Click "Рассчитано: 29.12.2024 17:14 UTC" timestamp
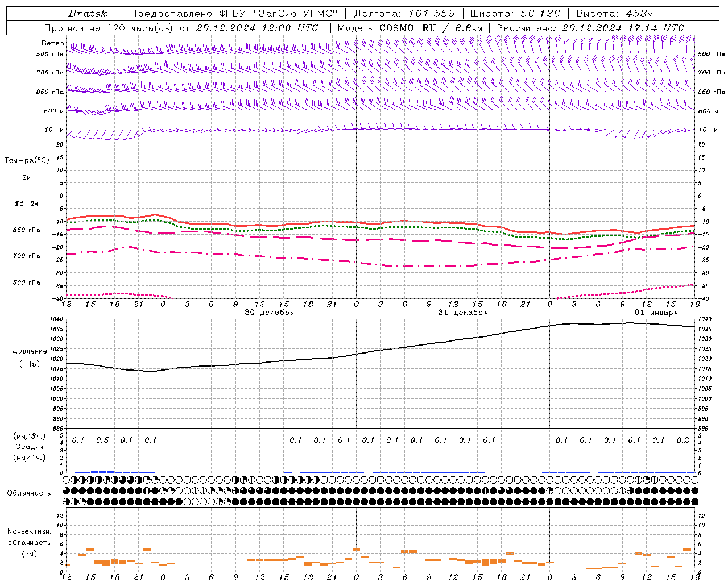Screen dimensions: 728x582 pyautogui.click(x=590, y=28)
